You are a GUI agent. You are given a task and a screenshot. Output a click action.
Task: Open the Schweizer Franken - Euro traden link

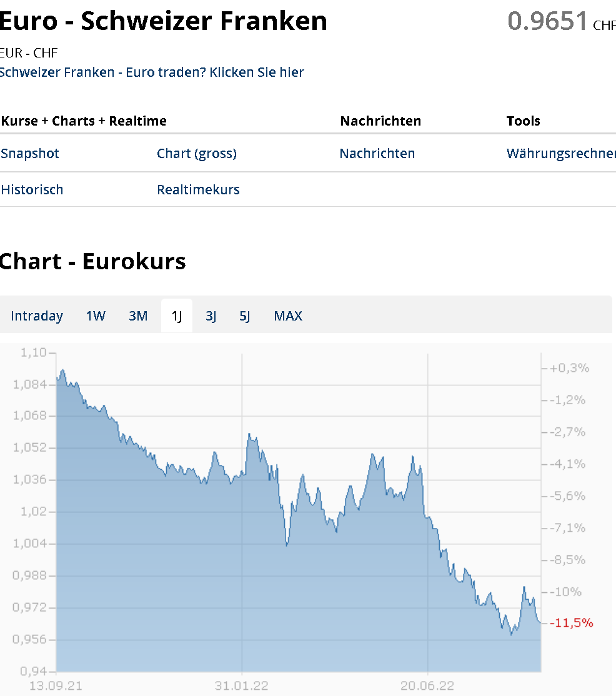pos(152,72)
